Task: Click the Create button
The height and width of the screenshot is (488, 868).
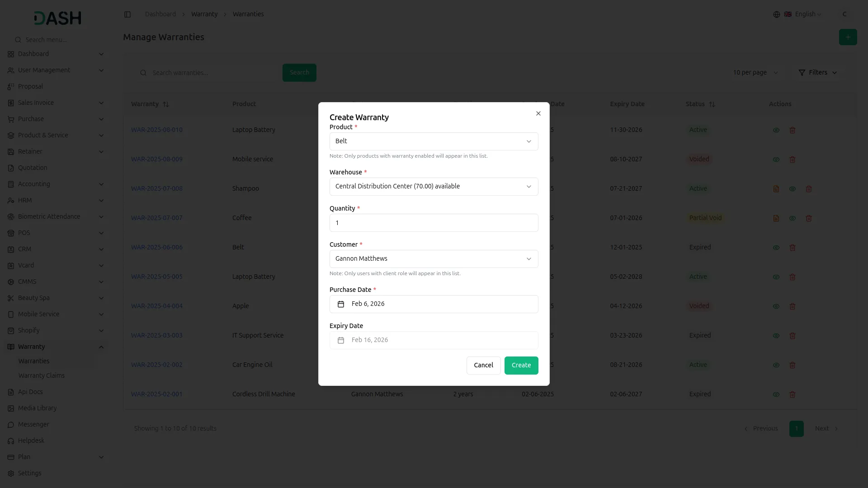Action: tap(521, 365)
